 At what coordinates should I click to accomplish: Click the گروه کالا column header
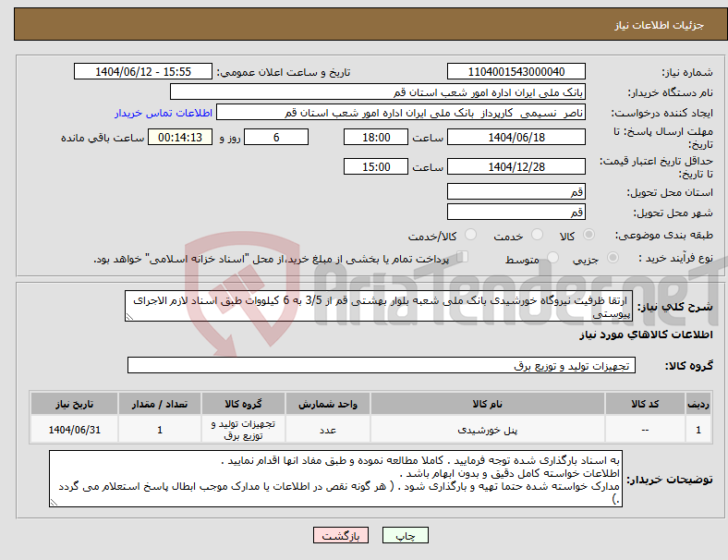[243, 404]
